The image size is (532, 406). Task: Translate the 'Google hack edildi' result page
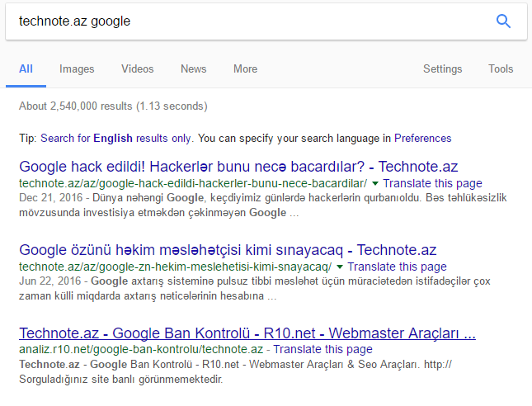coord(432,183)
